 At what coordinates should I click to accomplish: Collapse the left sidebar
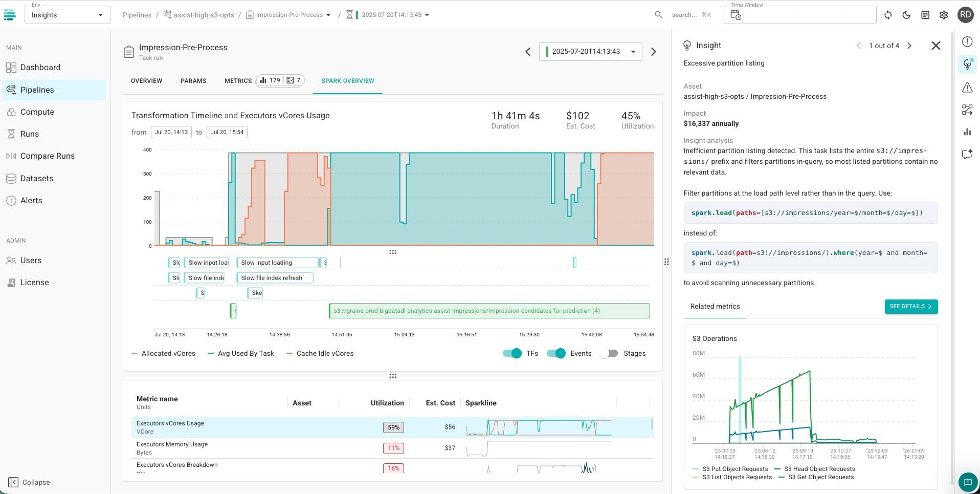pos(29,482)
